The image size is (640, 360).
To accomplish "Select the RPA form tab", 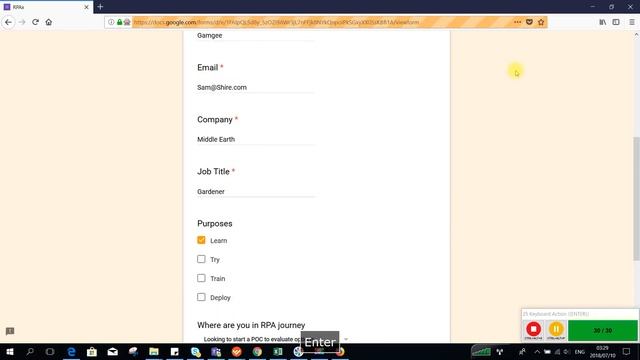I will 46,7.
